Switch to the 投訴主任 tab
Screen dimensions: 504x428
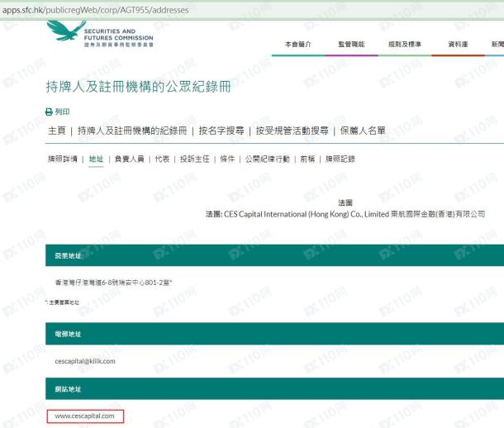[194, 159]
